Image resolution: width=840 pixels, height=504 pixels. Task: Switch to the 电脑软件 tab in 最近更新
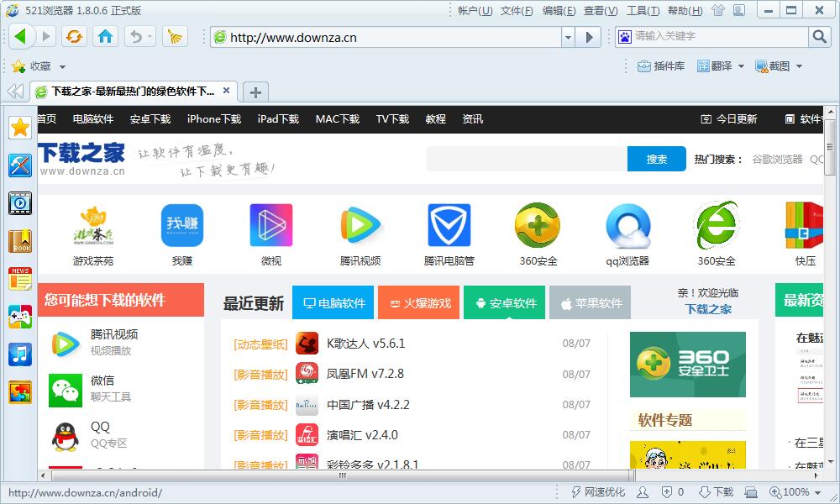333,302
